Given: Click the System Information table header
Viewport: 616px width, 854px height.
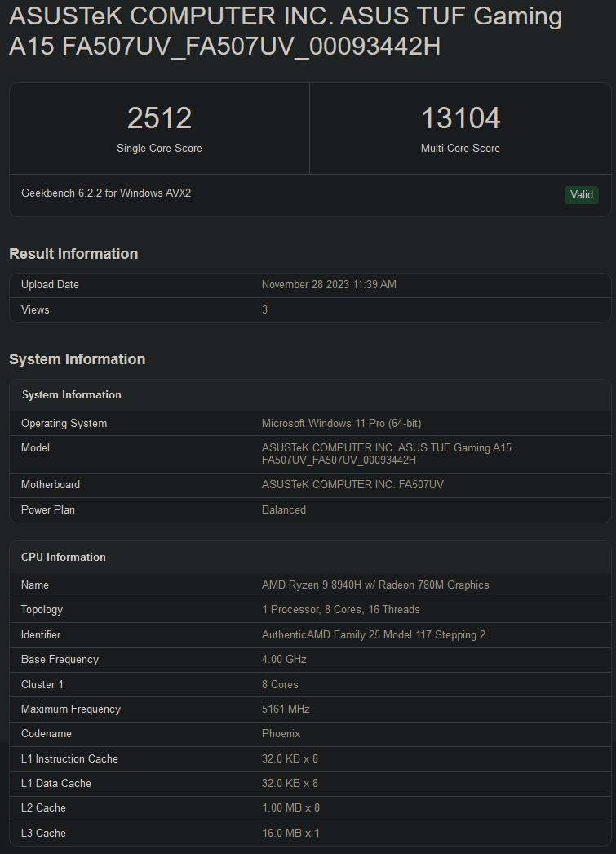Looking at the screenshot, I should pyautogui.click(x=310, y=395).
